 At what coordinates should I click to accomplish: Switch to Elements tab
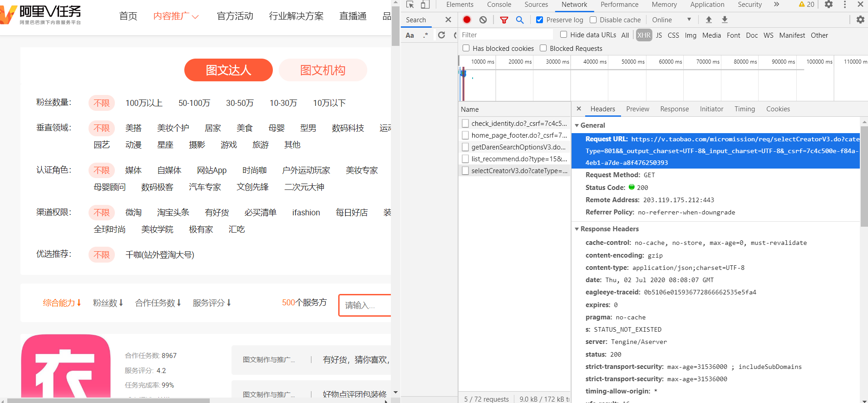(x=459, y=5)
